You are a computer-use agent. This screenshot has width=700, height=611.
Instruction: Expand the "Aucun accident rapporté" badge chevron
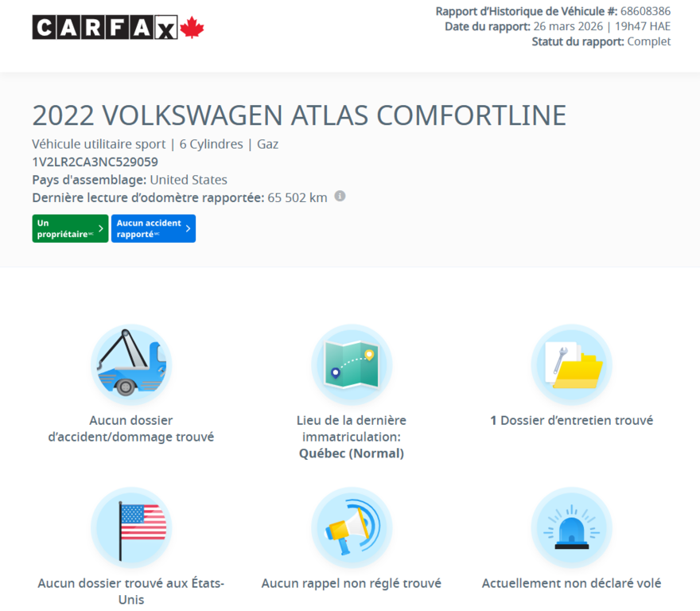[188, 228]
